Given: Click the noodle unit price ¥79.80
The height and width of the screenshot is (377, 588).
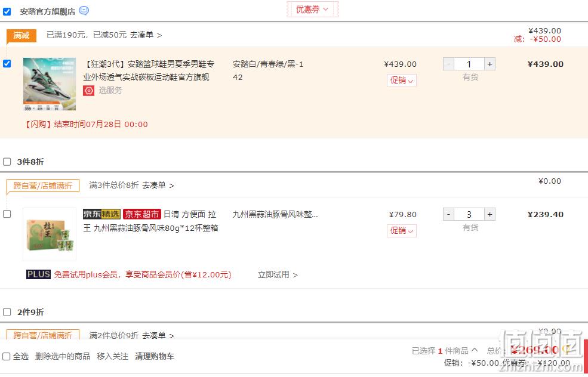Looking at the screenshot, I should pos(403,214).
